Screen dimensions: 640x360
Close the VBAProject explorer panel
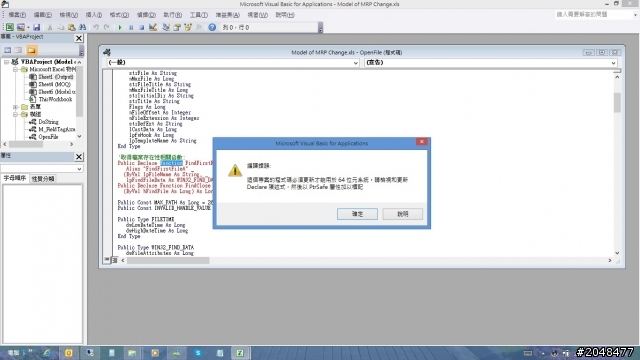(79, 38)
